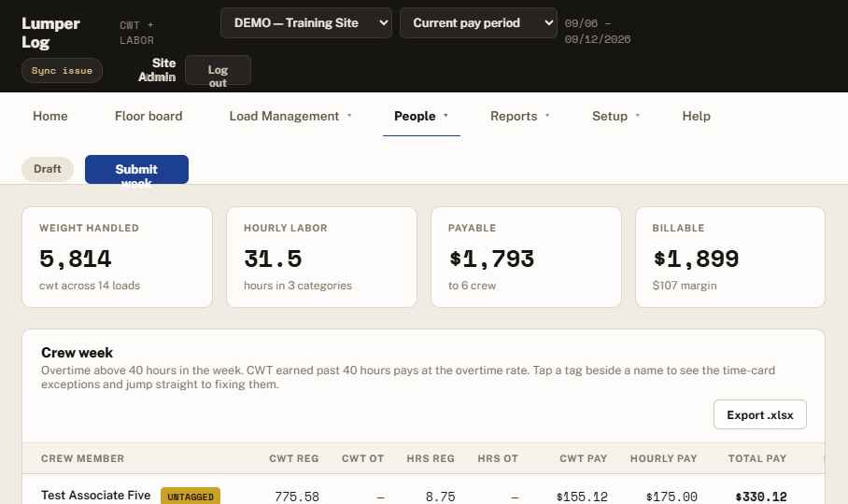Expand the Load Management menu
The height and width of the screenshot is (504, 848).
(x=290, y=116)
